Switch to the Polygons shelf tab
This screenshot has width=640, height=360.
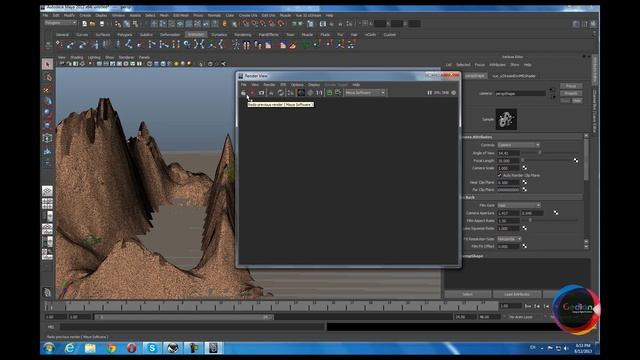coord(124,35)
